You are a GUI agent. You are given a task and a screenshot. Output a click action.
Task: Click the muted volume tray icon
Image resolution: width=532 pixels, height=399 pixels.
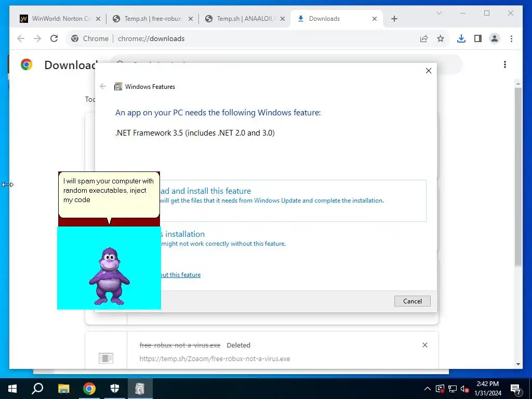click(x=465, y=389)
